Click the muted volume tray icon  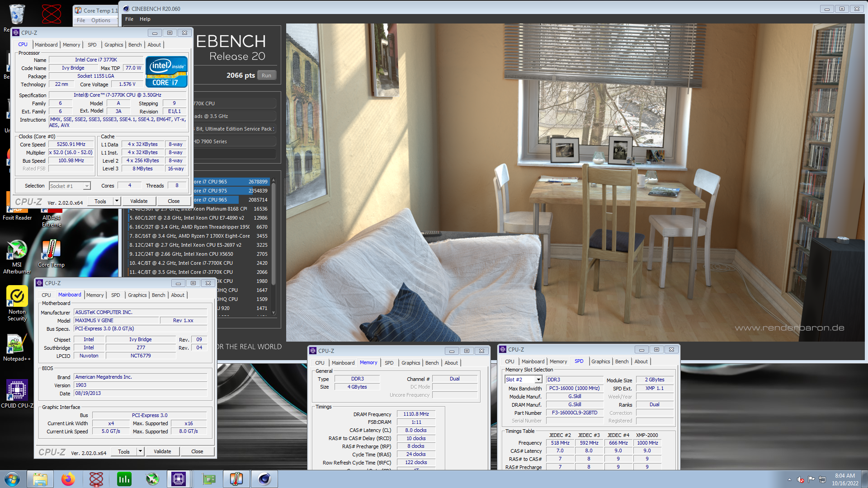pos(800,479)
